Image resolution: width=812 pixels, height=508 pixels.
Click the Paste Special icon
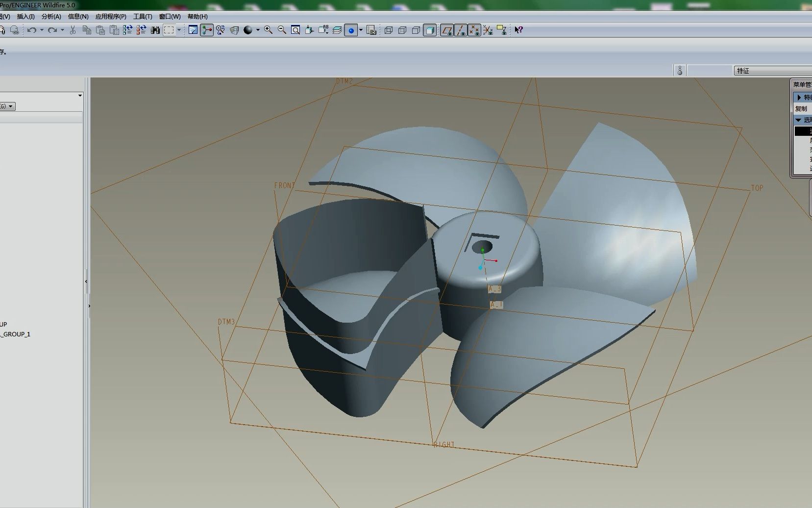tap(114, 30)
